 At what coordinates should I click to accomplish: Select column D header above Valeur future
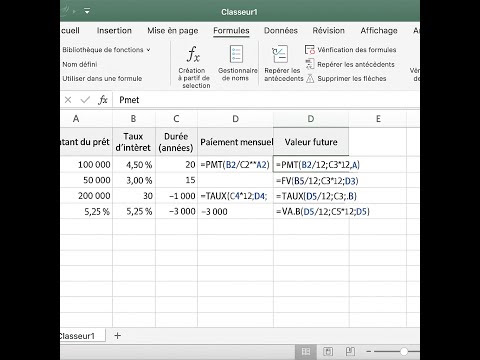tap(311, 119)
